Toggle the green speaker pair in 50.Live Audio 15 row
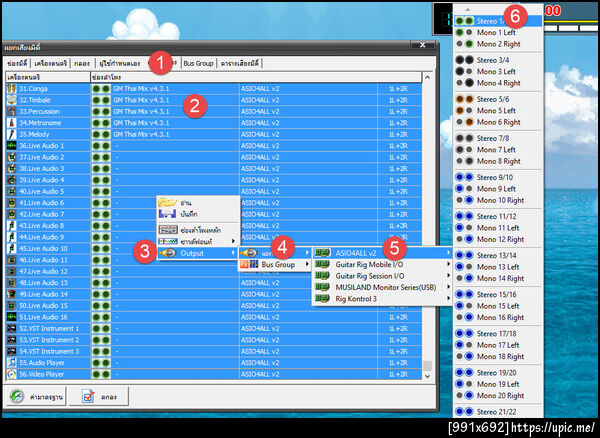 tap(101, 306)
